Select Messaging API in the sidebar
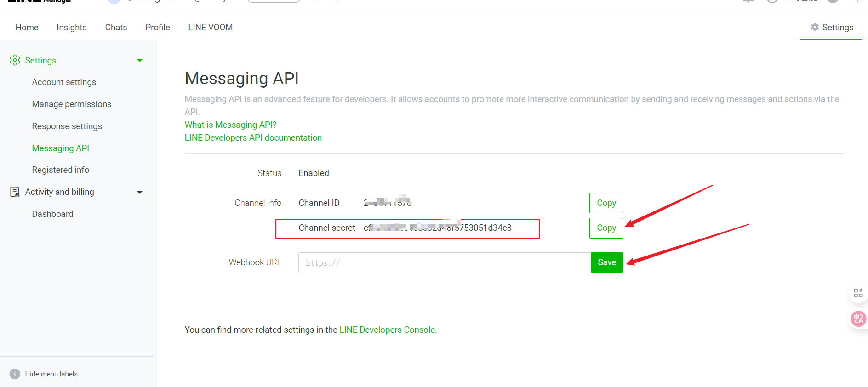This screenshot has height=387, width=868. (61, 148)
